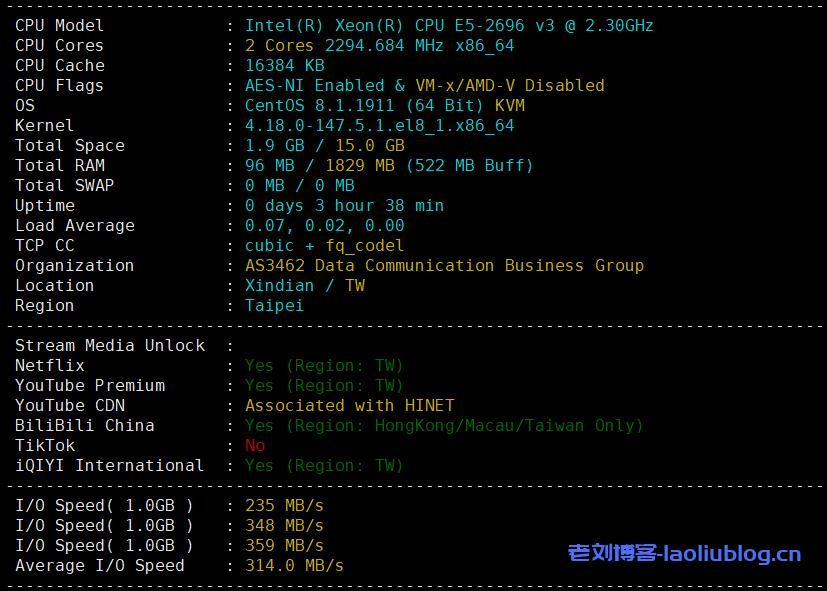Click the Average I/O Speed 314.0 MB/s value

coord(295,566)
